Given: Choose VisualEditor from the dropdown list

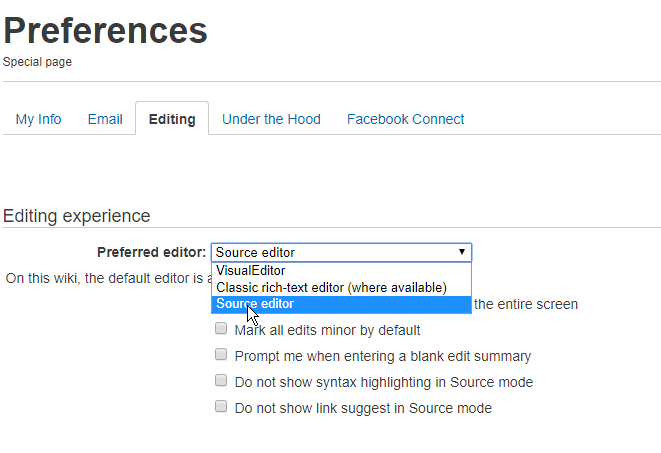Looking at the screenshot, I should point(251,271).
